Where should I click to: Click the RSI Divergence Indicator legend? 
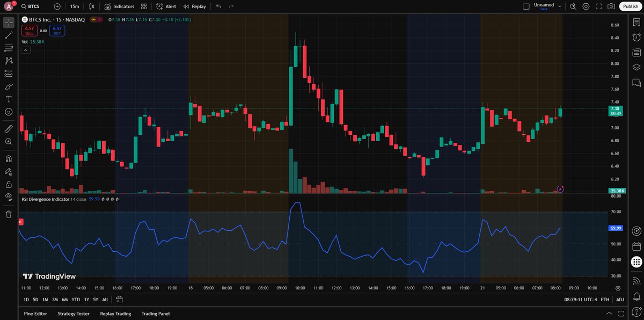tap(46, 199)
